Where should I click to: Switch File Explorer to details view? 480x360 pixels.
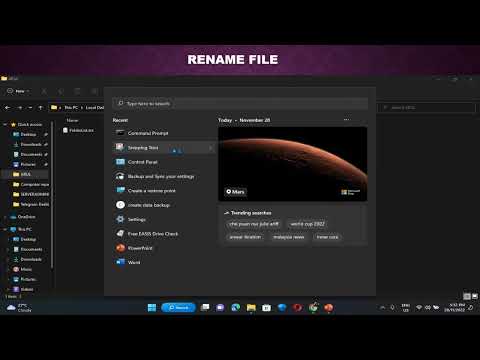click(x=467, y=296)
